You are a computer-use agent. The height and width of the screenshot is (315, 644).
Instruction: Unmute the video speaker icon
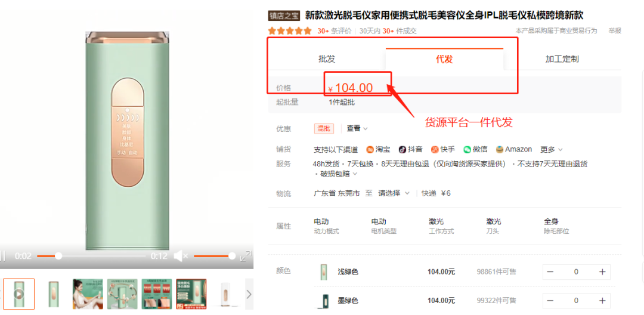(x=180, y=256)
